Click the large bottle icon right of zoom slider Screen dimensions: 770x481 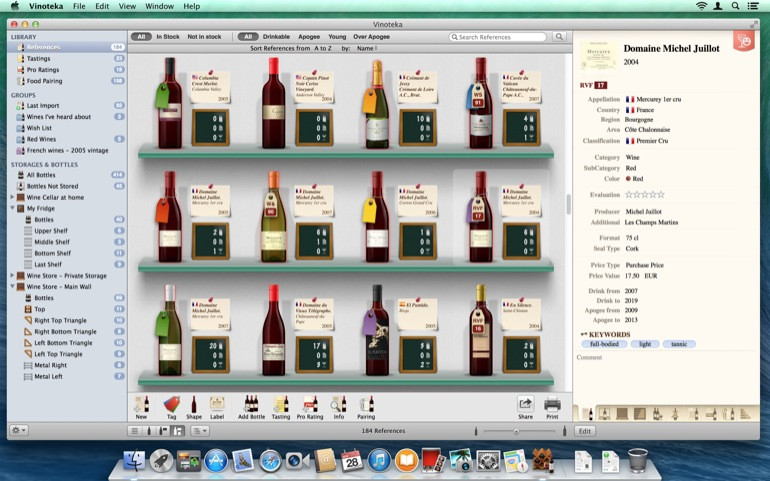tap(564, 431)
